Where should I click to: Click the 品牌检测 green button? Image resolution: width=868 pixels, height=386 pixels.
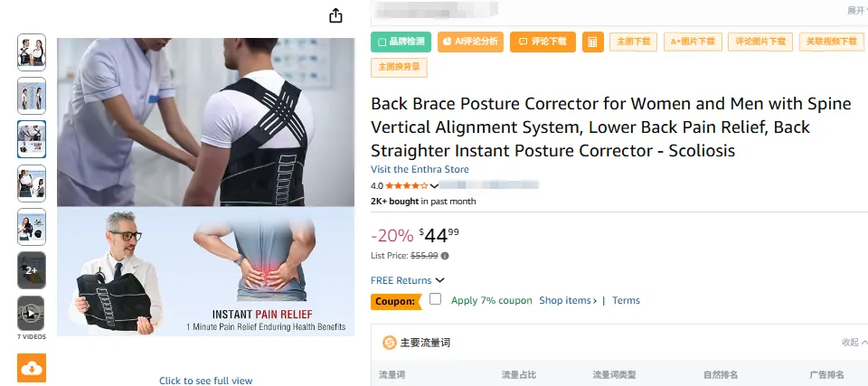tap(401, 42)
